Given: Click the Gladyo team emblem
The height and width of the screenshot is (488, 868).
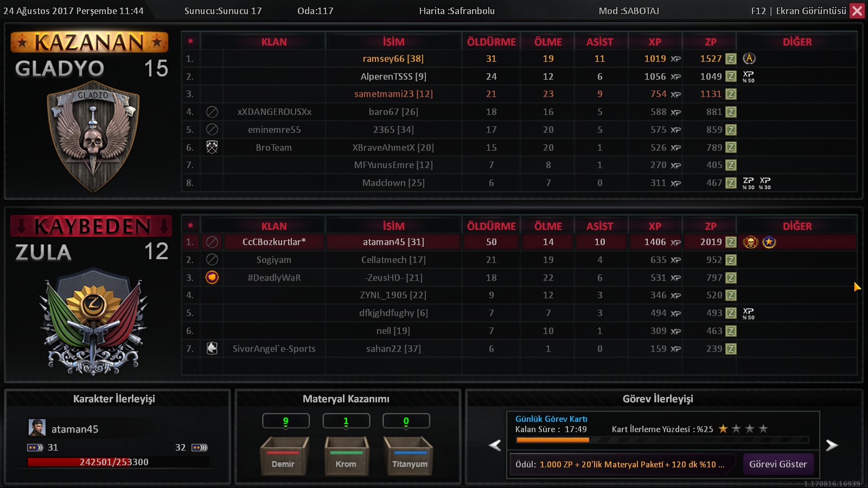Looking at the screenshot, I should [93, 136].
